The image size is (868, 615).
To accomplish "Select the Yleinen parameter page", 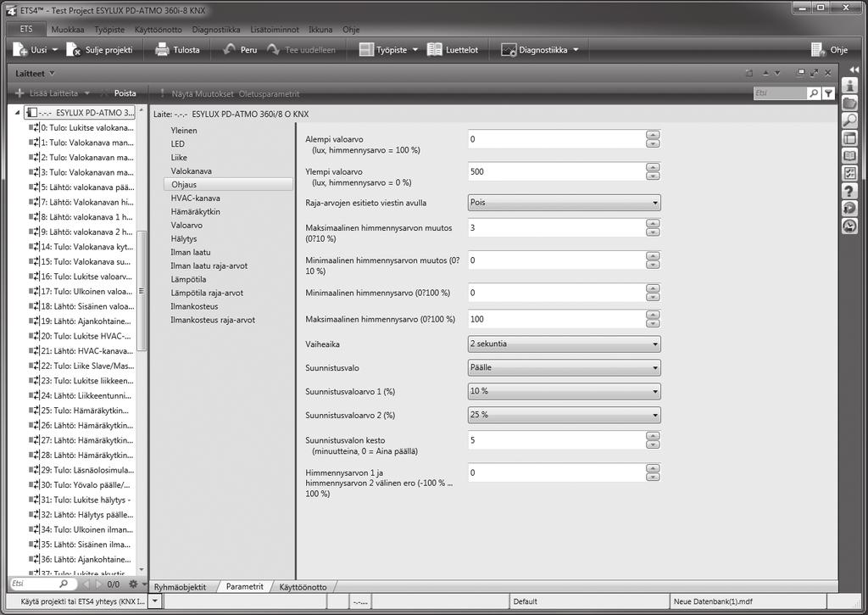I will click(x=184, y=130).
